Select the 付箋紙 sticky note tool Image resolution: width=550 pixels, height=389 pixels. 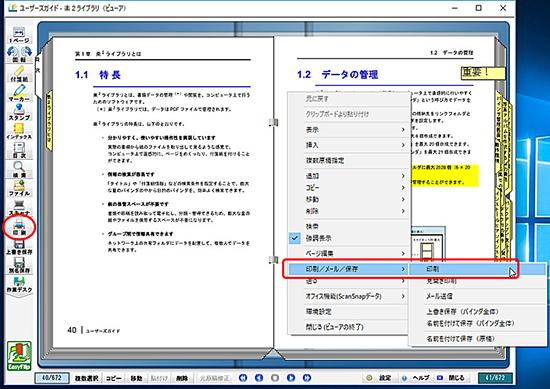tap(19, 74)
